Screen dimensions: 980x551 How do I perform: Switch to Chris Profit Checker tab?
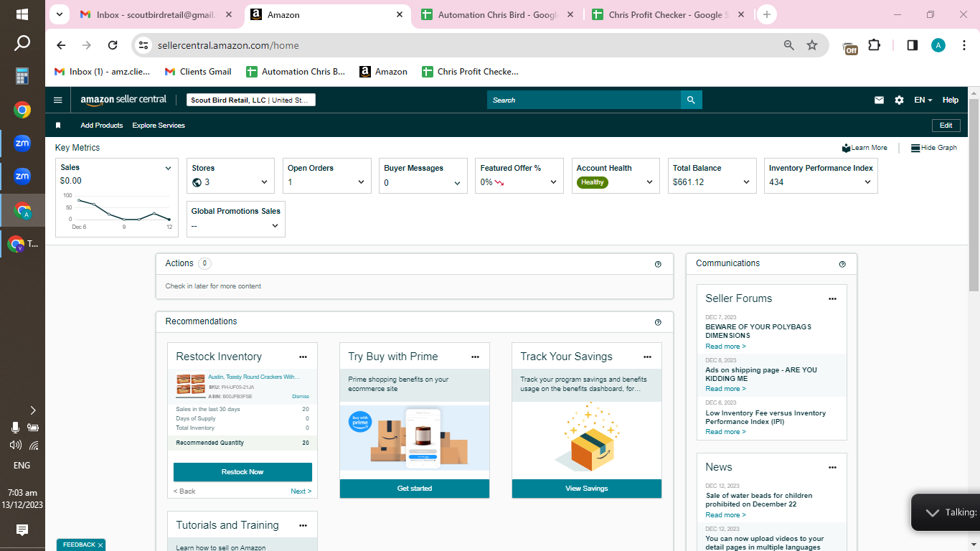pos(668,14)
